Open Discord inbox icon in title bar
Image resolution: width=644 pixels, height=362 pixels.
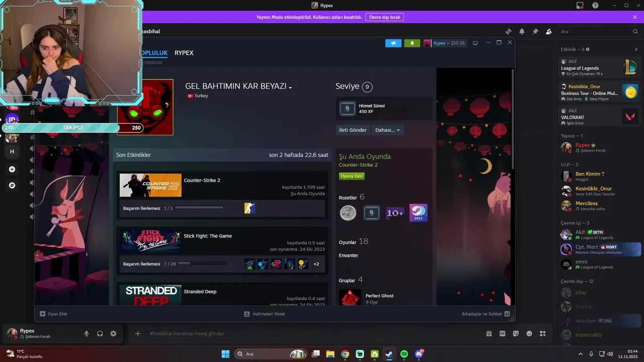click(x=580, y=6)
